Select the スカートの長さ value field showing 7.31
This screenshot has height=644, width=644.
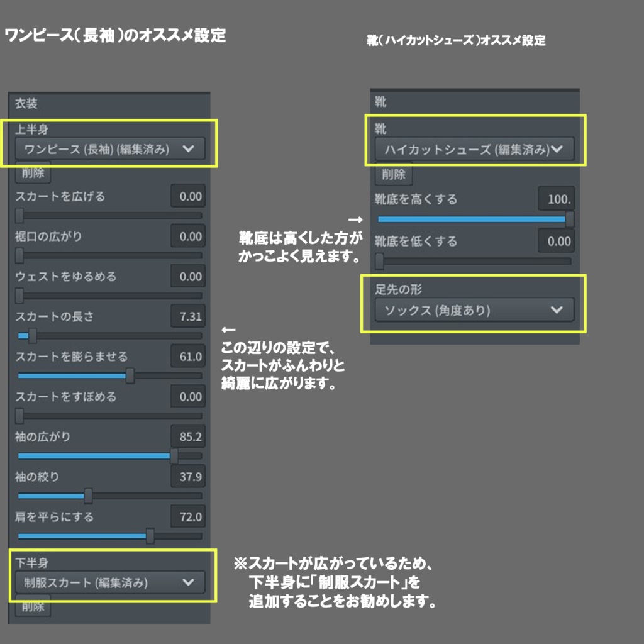click(x=189, y=316)
